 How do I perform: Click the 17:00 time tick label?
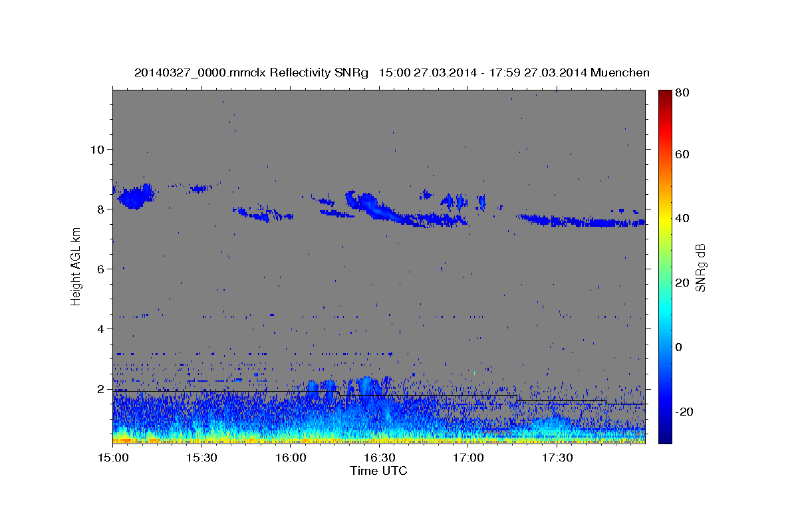tap(467, 458)
